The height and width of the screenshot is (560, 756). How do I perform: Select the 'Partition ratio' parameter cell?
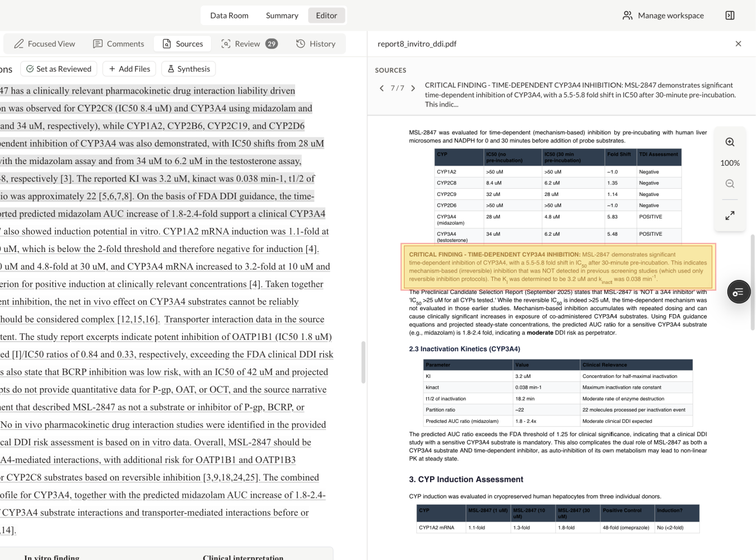click(468, 410)
